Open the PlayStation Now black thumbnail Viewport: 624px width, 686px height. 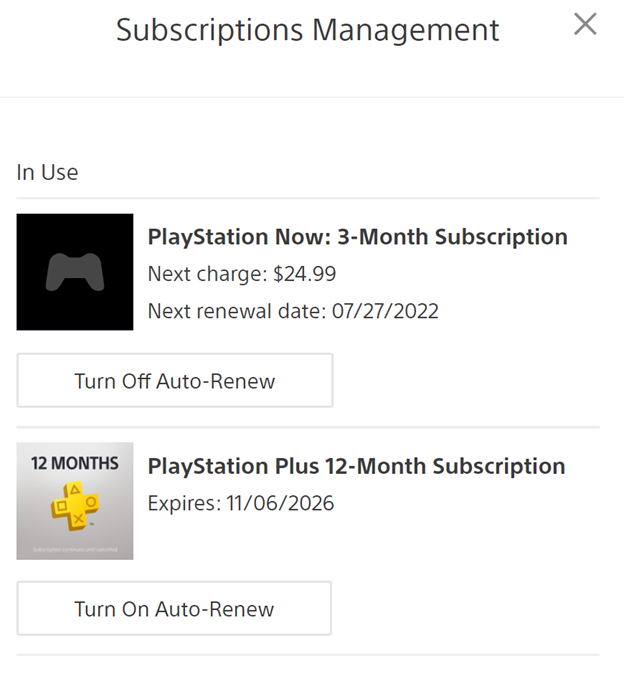click(x=75, y=272)
